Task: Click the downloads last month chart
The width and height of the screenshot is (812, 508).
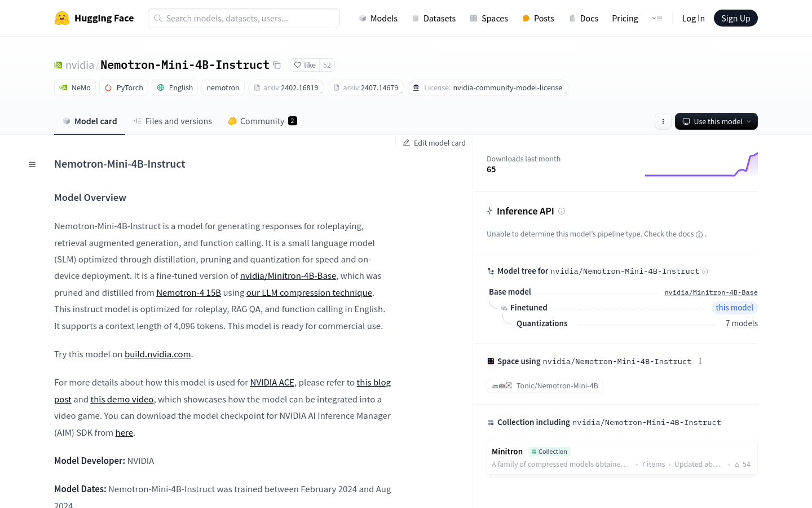Action: (x=701, y=165)
